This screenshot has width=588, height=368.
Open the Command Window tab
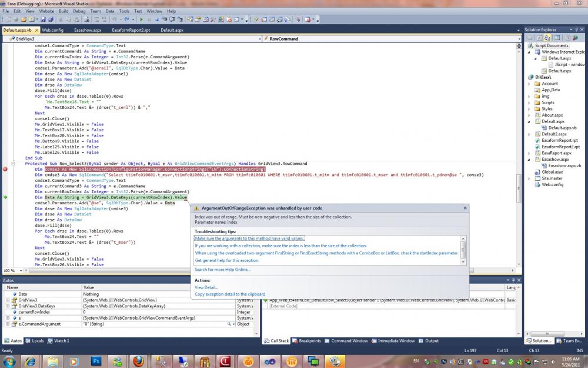346,341
